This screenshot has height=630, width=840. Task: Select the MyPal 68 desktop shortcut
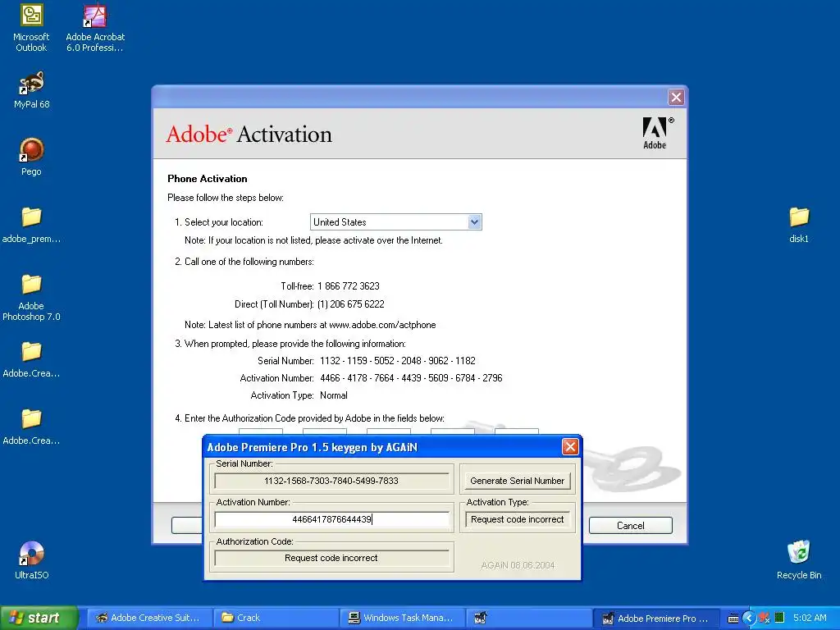point(32,90)
